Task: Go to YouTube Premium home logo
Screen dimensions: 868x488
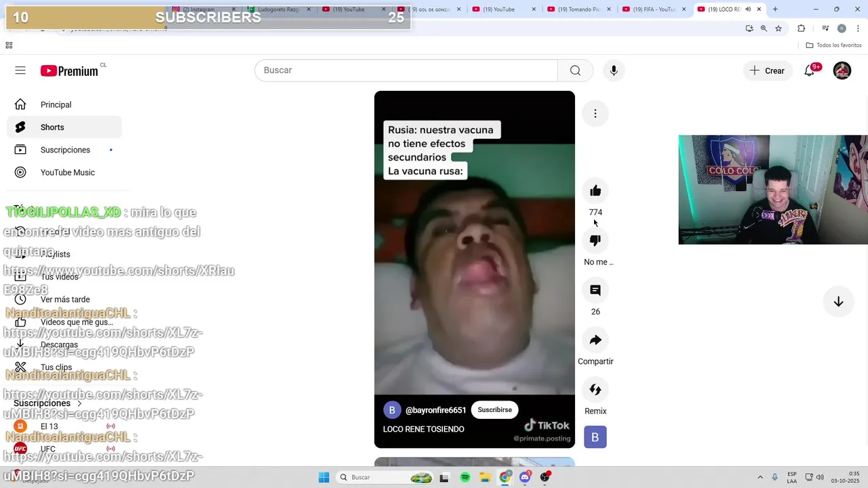Action: [69, 71]
